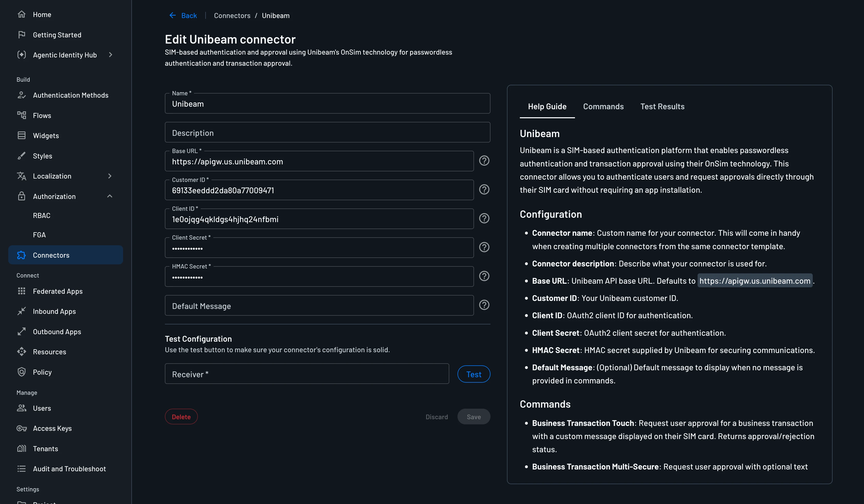Click the Default Message help icon

pos(484,305)
